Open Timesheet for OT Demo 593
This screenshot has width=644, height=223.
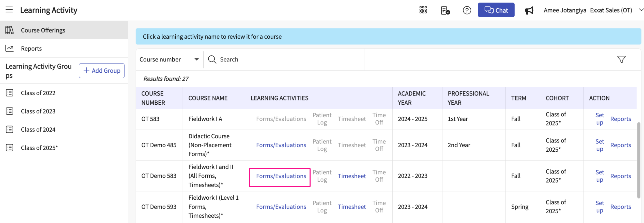pyautogui.click(x=352, y=207)
